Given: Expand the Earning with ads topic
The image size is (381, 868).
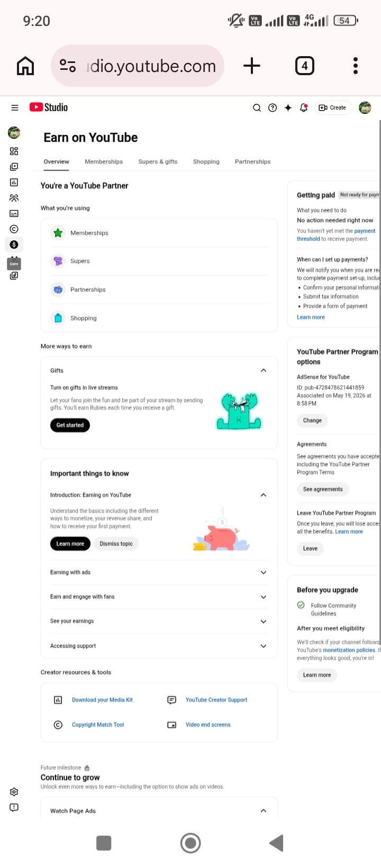Looking at the screenshot, I should click(159, 573).
